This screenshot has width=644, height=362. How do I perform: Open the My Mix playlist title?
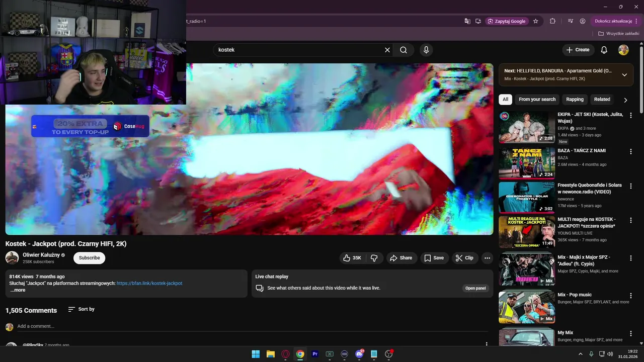click(566, 332)
